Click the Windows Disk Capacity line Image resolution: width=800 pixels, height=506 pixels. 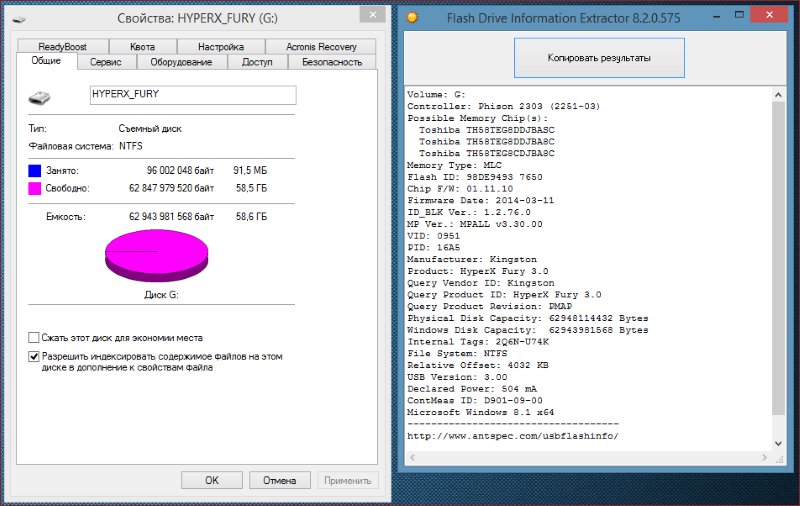click(528, 330)
